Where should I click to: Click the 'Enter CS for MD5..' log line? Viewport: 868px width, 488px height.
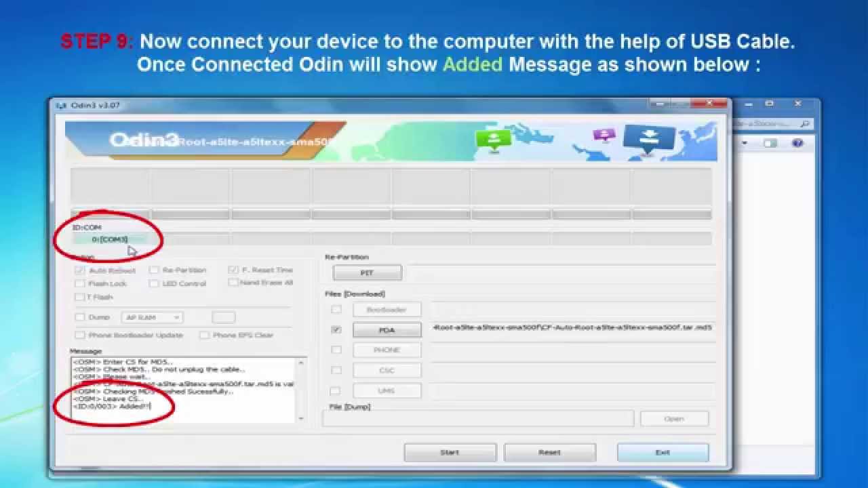pyautogui.click(x=123, y=362)
